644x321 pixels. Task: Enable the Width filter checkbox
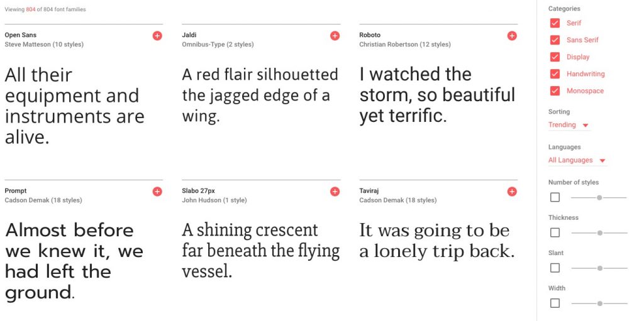(x=555, y=303)
